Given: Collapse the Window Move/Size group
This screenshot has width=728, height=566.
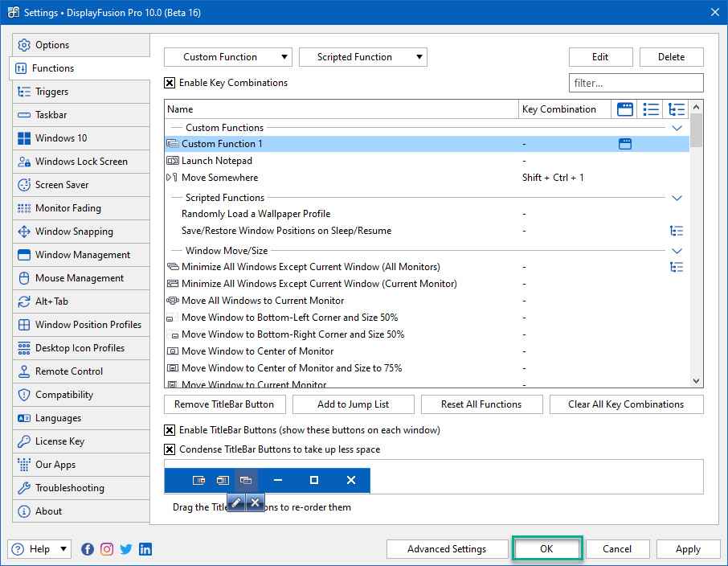Looking at the screenshot, I should click(x=677, y=251).
